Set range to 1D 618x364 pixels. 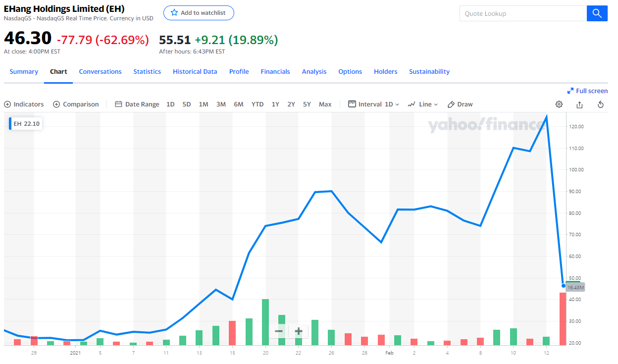click(x=170, y=104)
